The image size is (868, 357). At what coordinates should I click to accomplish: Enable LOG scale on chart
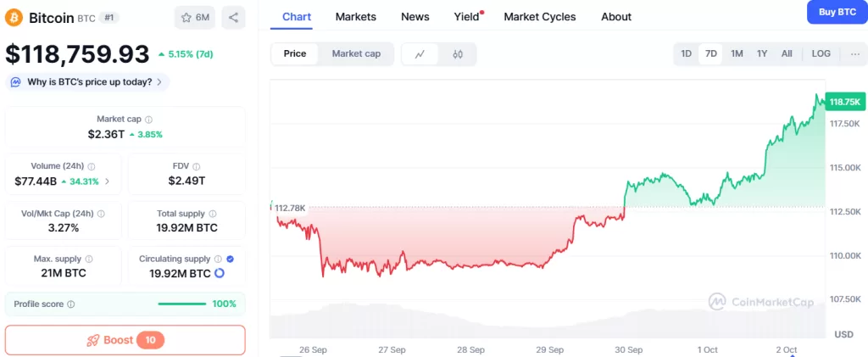821,53
